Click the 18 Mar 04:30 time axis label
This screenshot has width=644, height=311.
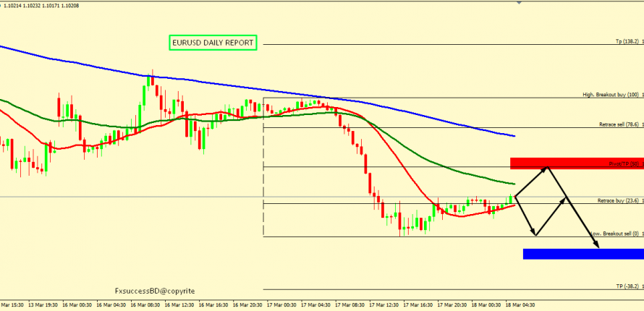pyautogui.click(x=520, y=305)
